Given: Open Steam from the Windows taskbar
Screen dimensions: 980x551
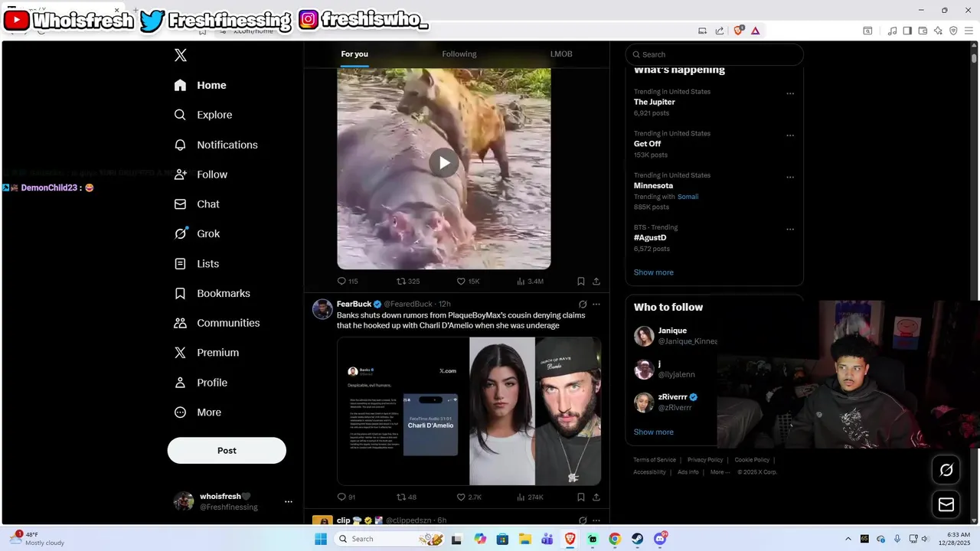Looking at the screenshot, I should tap(637, 539).
